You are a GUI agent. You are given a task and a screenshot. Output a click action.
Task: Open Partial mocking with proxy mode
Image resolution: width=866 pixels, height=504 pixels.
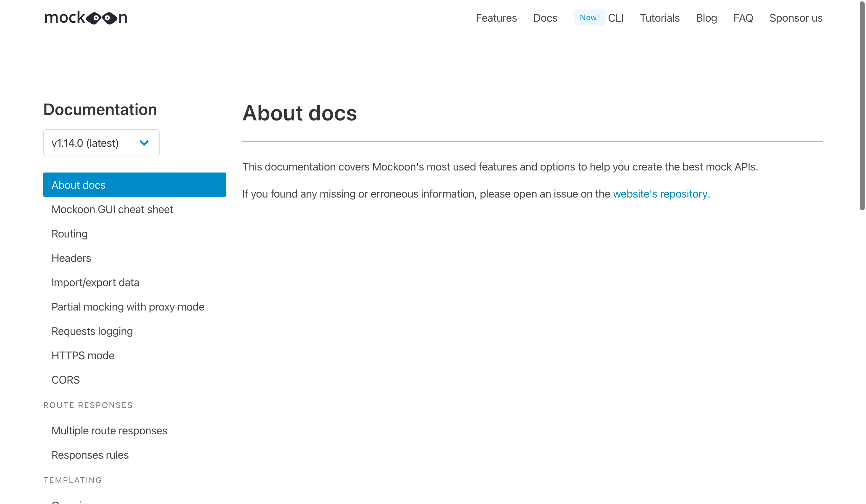pos(128,307)
